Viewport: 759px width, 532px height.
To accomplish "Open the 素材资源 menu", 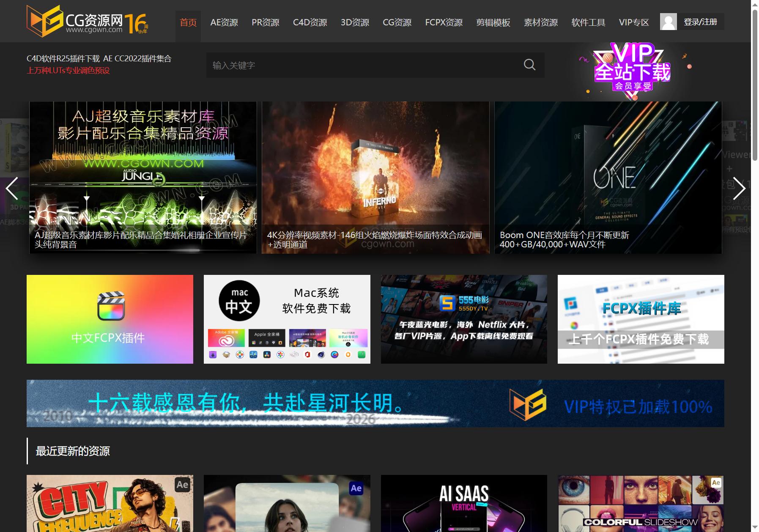I will [x=541, y=22].
